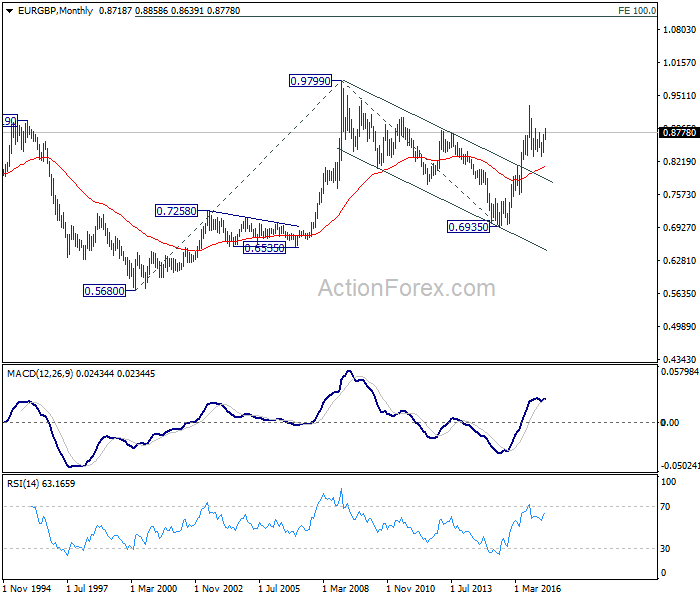Select the 0.72580 price label
The width and height of the screenshot is (700, 600).
click(x=176, y=211)
